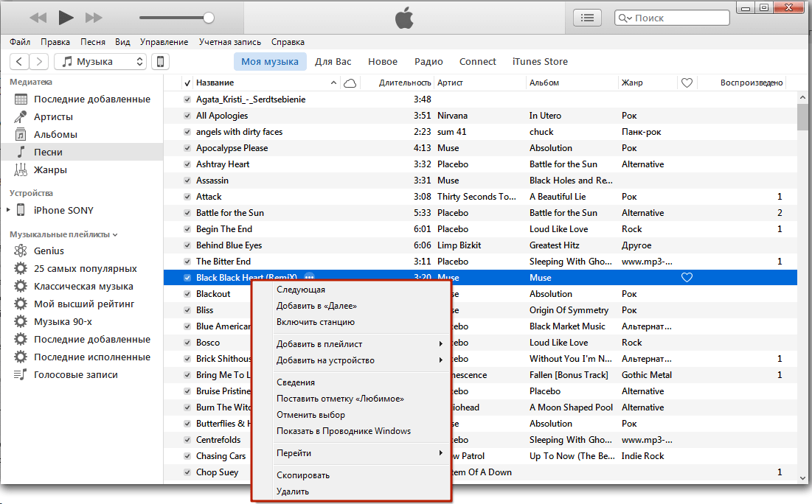This screenshot has width=812, height=504.
Task: Open the Вид menu
Action: pyautogui.click(x=122, y=42)
